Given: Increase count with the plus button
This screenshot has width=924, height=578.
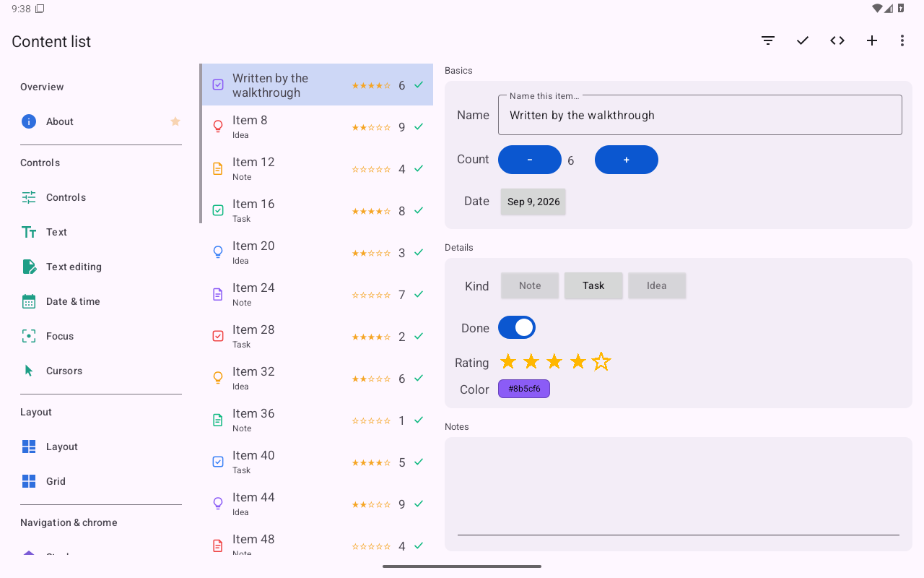Looking at the screenshot, I should point(627,160).
